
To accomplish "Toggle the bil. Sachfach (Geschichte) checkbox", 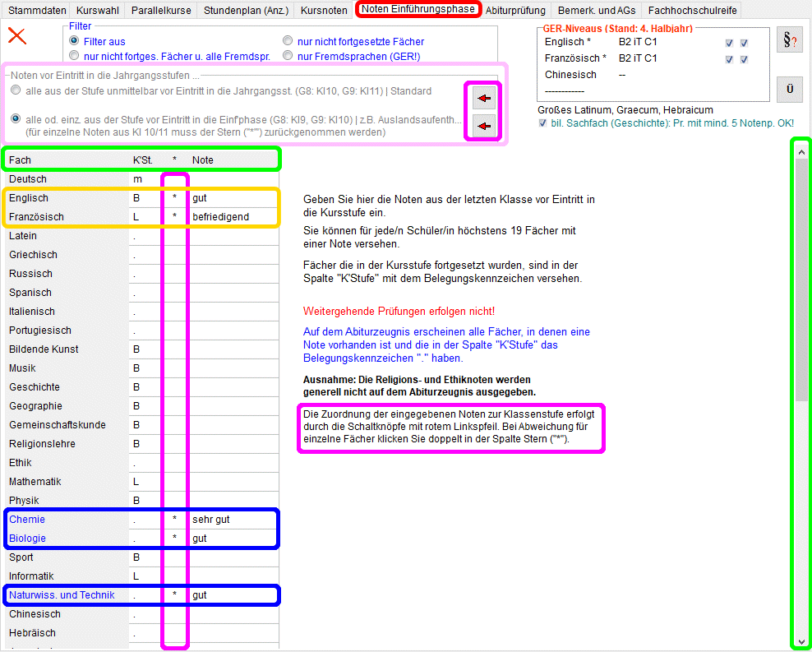I will (x=543, y=123).
